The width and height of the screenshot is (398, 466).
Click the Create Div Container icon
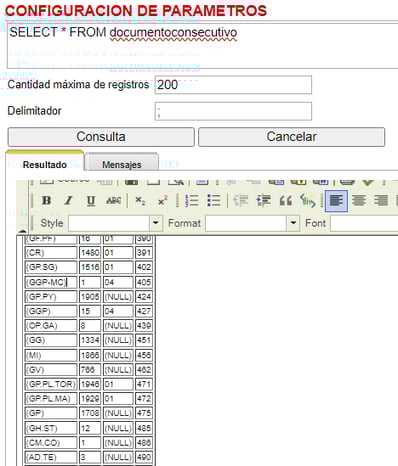308,201
